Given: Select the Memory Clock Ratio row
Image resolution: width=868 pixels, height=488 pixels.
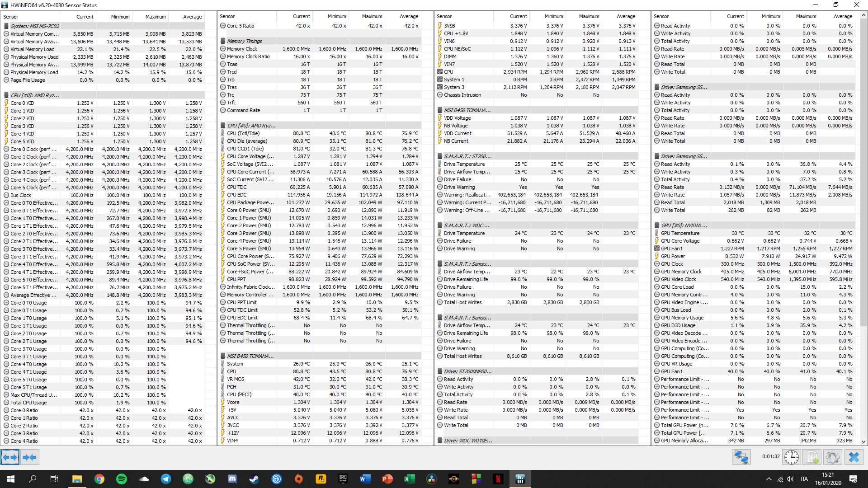Looking at the screenshot, I should [320, 56].
